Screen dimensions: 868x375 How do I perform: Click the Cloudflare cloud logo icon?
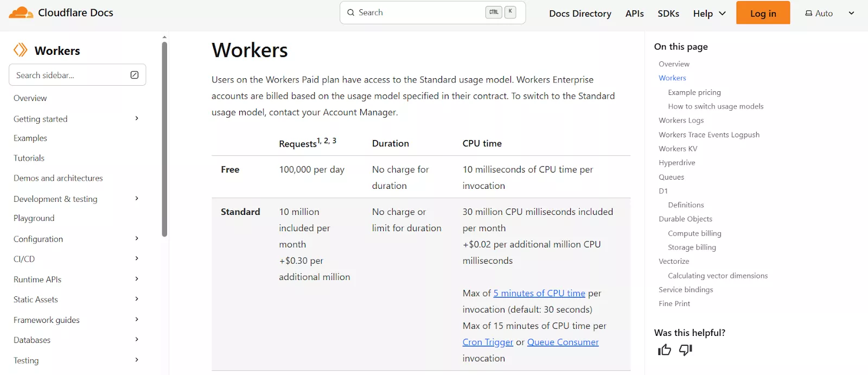(x=21, y=12)
